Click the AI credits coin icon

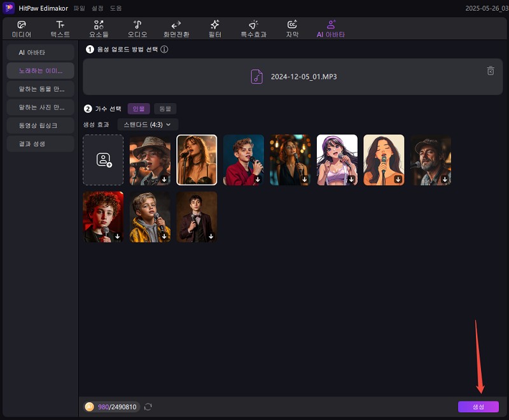89,407
